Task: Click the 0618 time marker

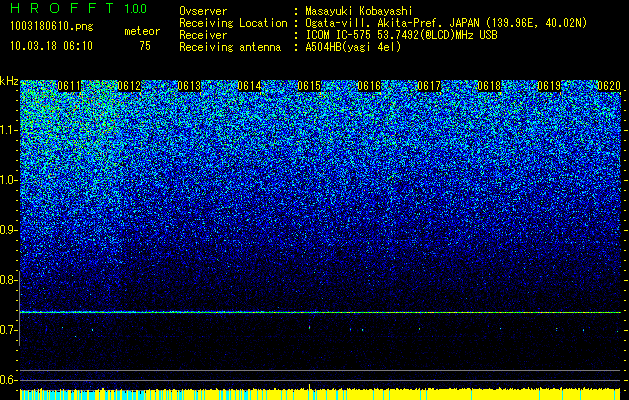Action: pos(489,86)
